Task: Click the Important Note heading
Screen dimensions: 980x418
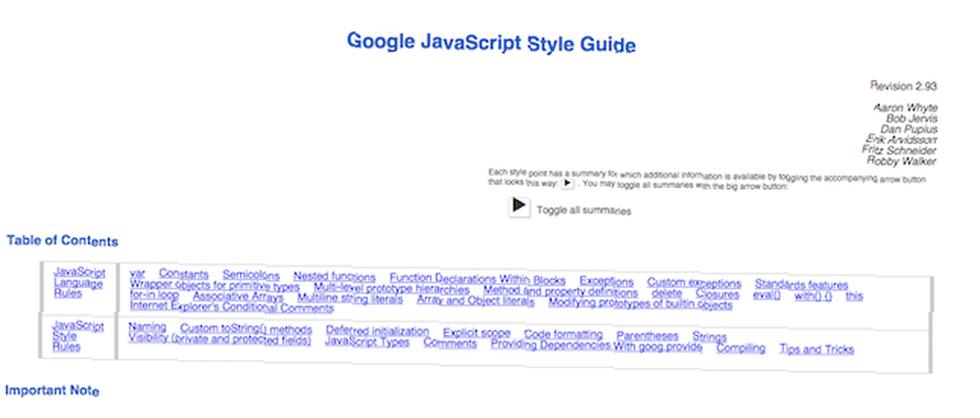Action: tap(53, 391)
